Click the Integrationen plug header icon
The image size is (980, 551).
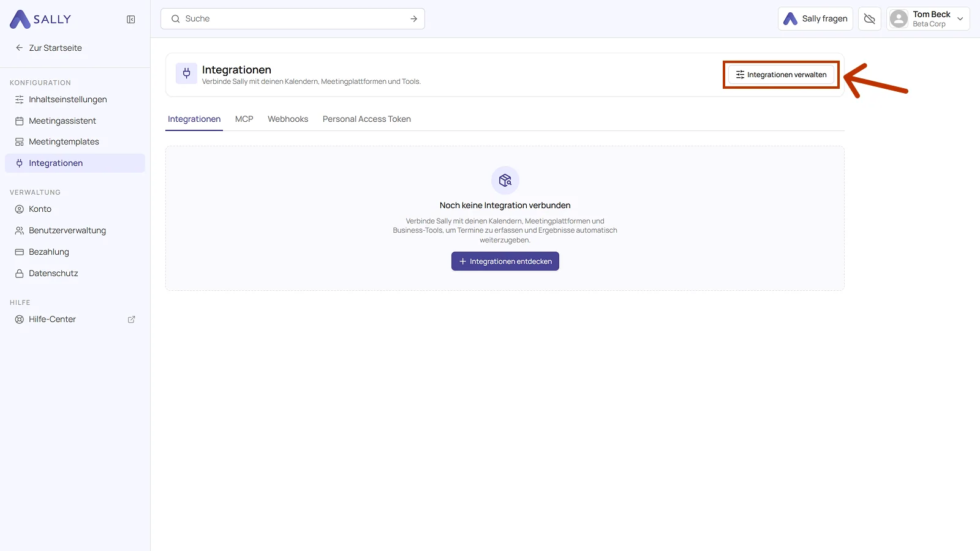[x=187, y=73]
